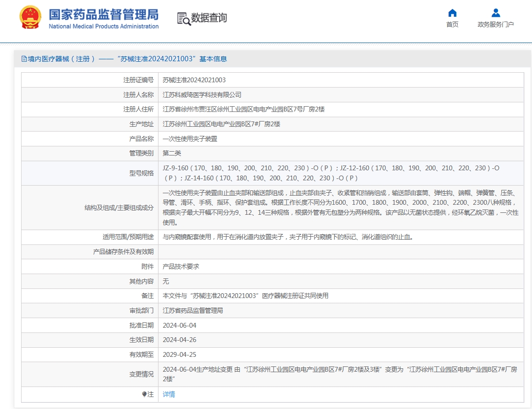Click the National Medical Products Administration text
This screenshot has width=532, height=409.
click(x=103, y=26)
